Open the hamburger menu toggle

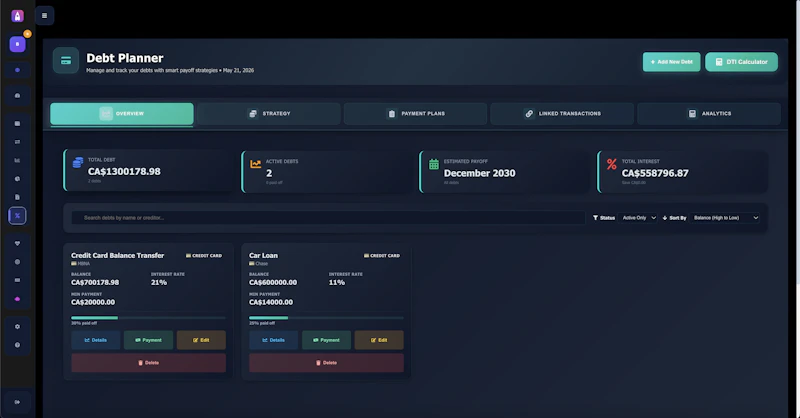[44, 16]
